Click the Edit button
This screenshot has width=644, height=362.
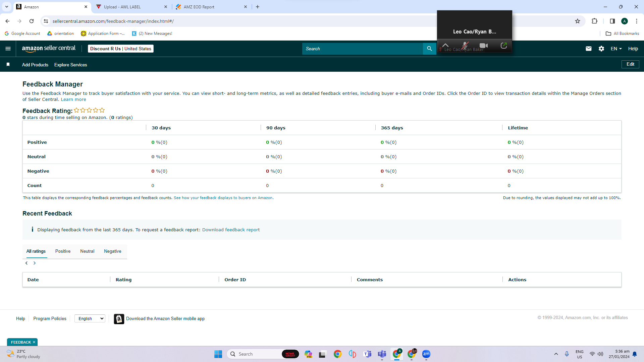point(630,64)
